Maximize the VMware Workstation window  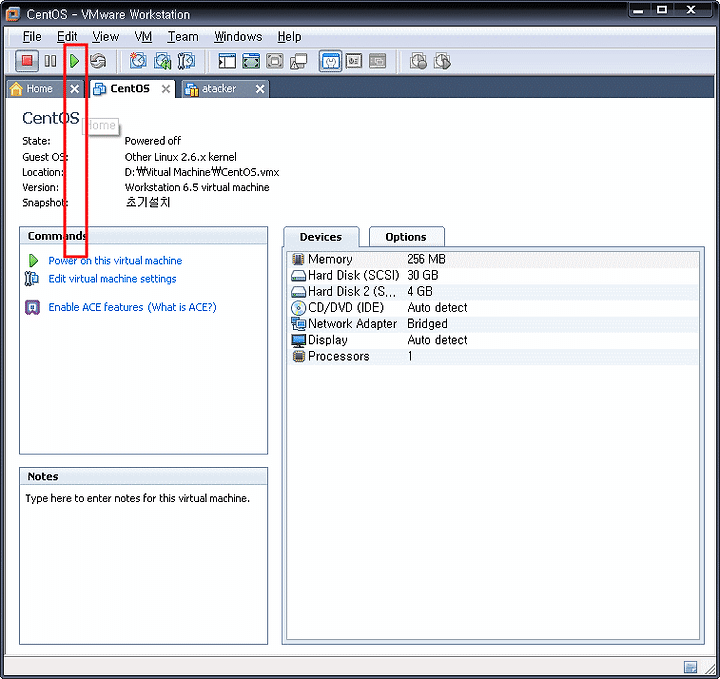point(662,10)
